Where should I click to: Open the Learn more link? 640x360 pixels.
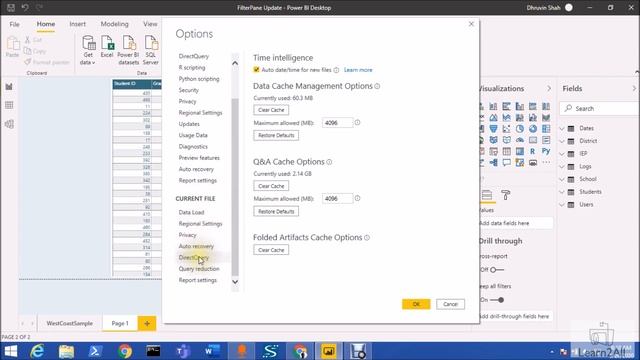click(x=358, y=70)
